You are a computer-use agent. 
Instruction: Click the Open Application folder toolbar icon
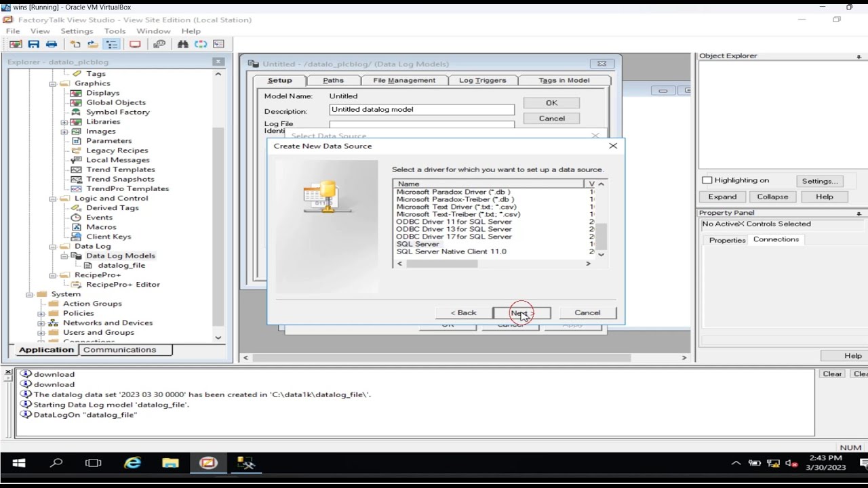pyautogui.click(x=93, y=44)
